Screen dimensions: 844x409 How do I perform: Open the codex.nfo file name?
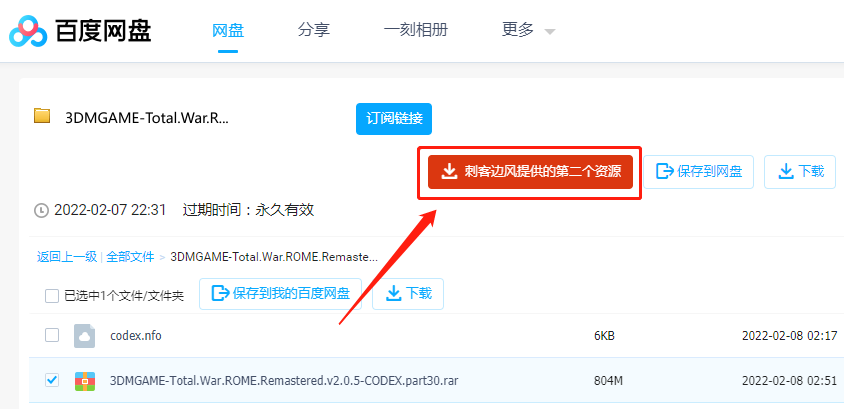[x=136, y=336]
